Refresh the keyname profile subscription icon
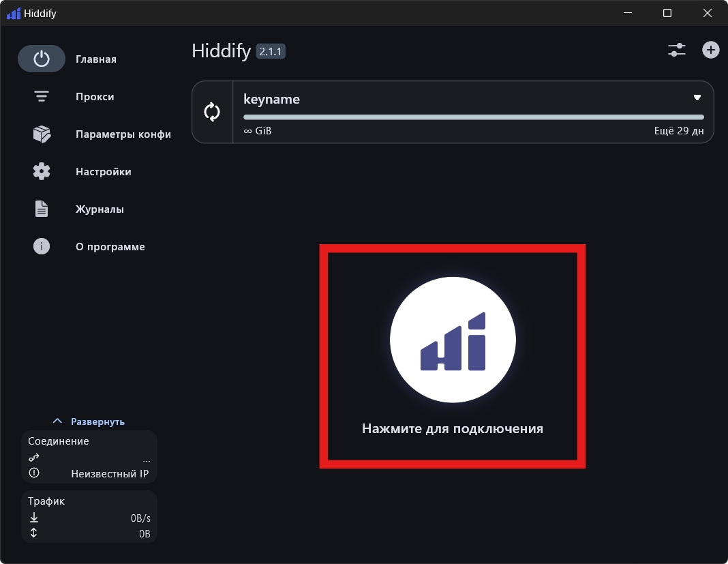Screen dimensions: 728x564 click(x=213, y=112)
